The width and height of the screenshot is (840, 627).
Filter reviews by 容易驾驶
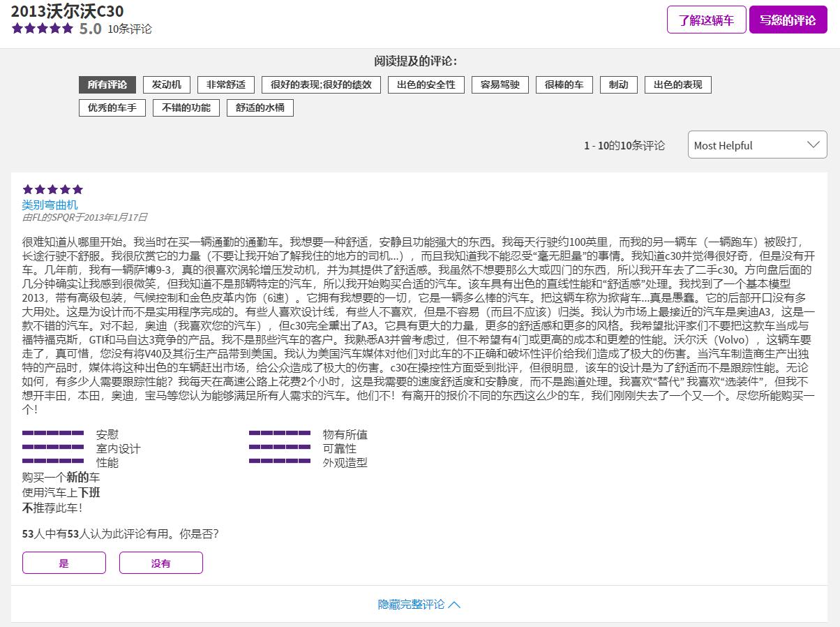(500, 84)
